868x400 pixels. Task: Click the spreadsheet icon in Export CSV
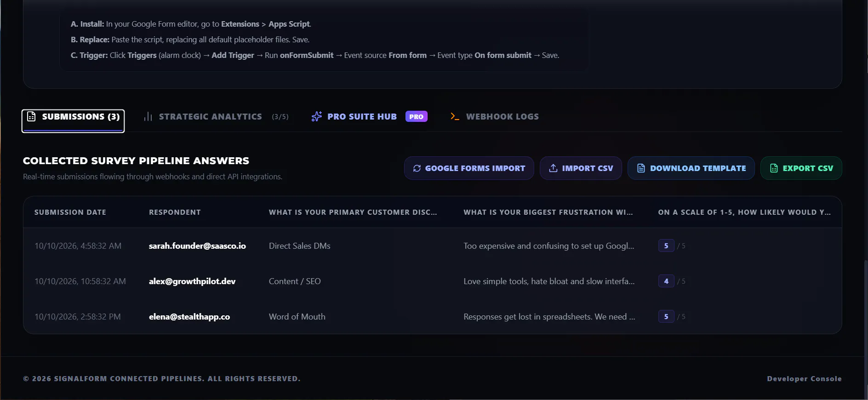pyautogui.click(x=774, y=168)
